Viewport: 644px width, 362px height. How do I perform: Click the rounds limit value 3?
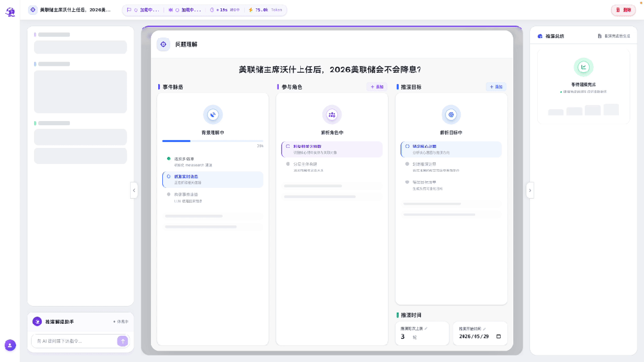click(x=402, y=336)
